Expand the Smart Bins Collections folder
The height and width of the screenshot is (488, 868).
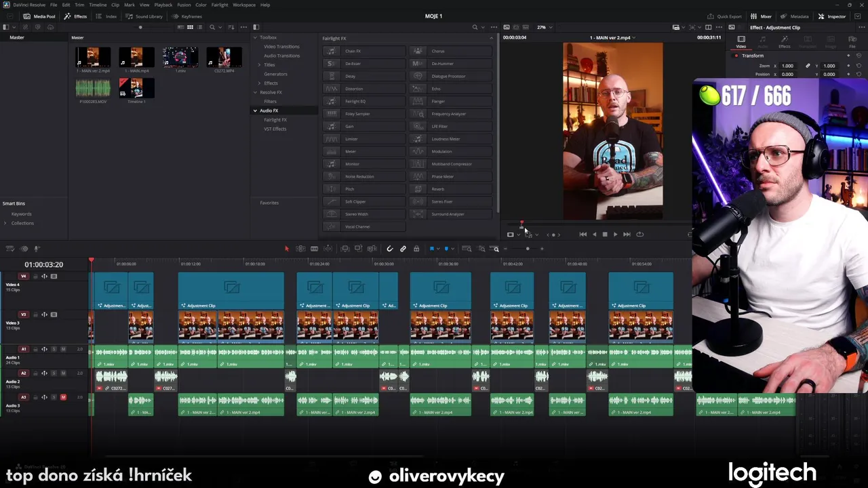(x=6, y=223)
